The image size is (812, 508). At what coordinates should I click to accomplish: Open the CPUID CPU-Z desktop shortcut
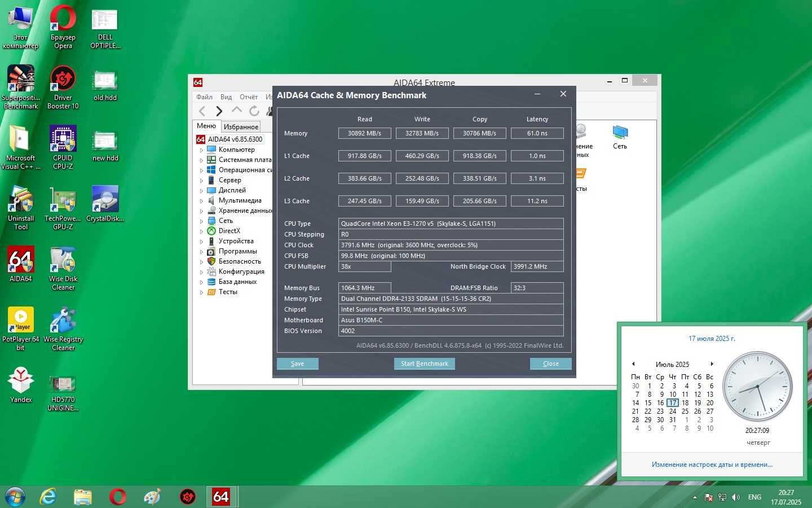click(63, 148)
